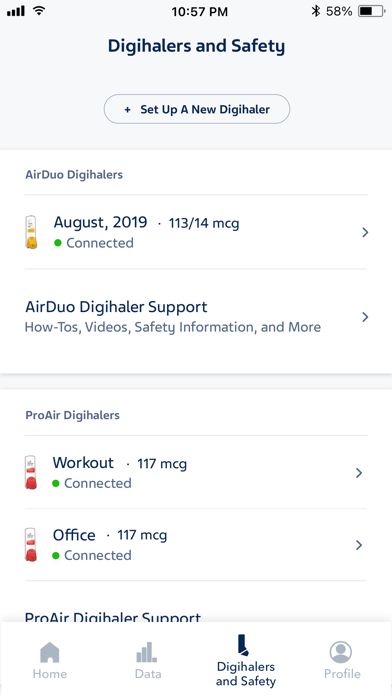The height and width of the screenshot is (696, 392).
Task: Select the Workout 117 mcg row
Action: pyautogui.click(x=196, y=473)
